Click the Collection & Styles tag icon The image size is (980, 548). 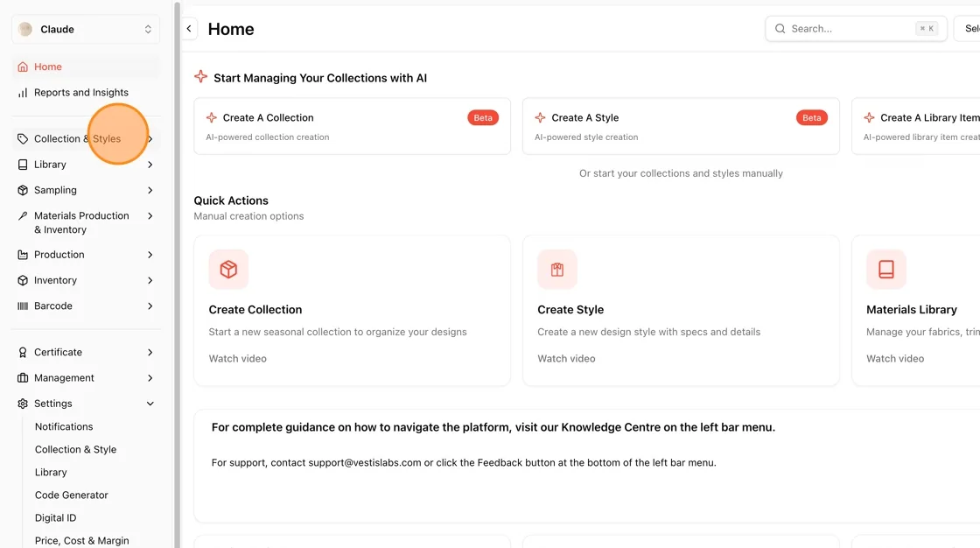[x=23, y=139]
